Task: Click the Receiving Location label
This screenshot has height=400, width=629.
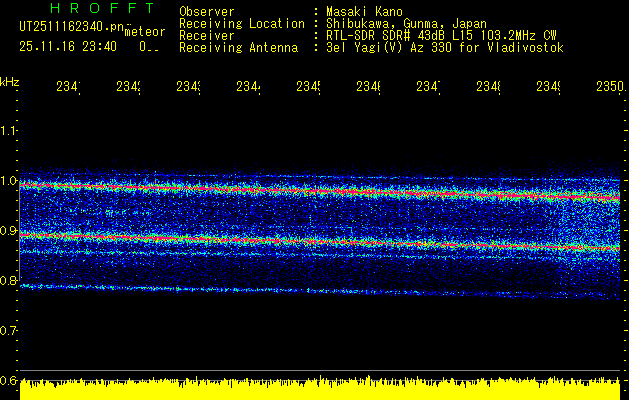Action: [242, 24]
